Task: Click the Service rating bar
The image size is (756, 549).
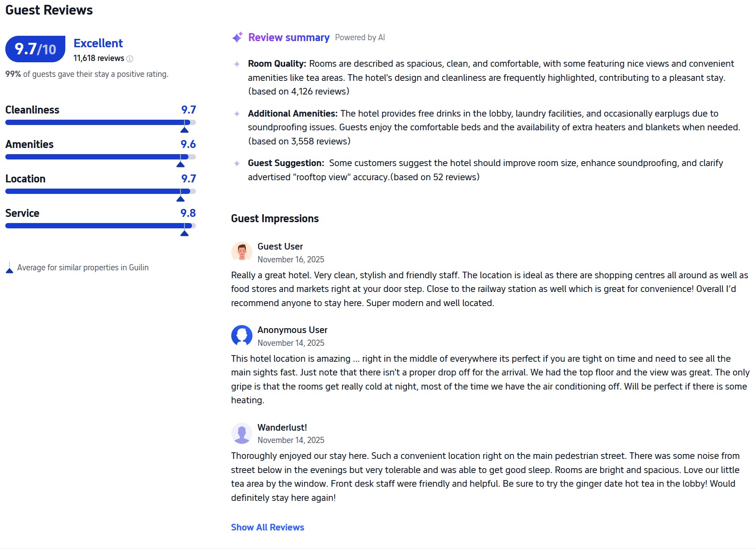Action: click(100, 226)
